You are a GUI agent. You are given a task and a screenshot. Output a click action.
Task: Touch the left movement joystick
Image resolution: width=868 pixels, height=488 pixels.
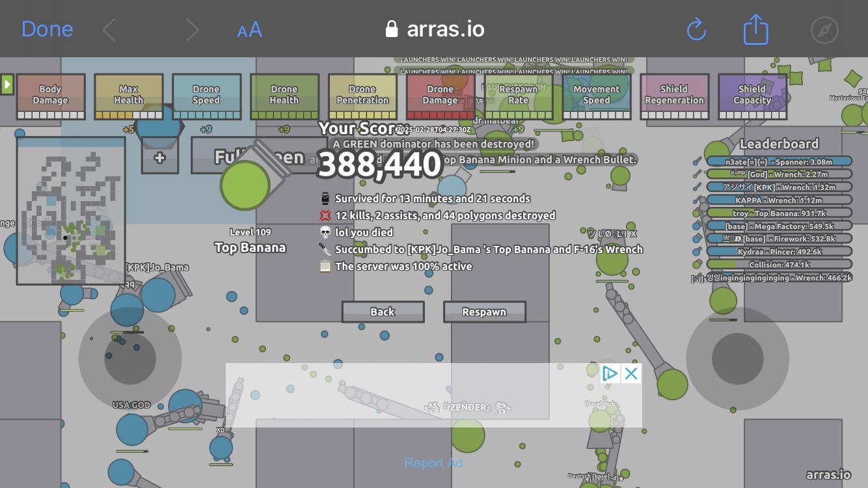(x=130, y=359)
